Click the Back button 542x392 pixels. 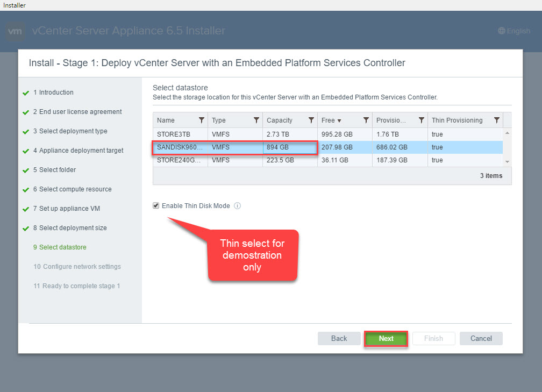pyautogui.click(x=339, y=338)
